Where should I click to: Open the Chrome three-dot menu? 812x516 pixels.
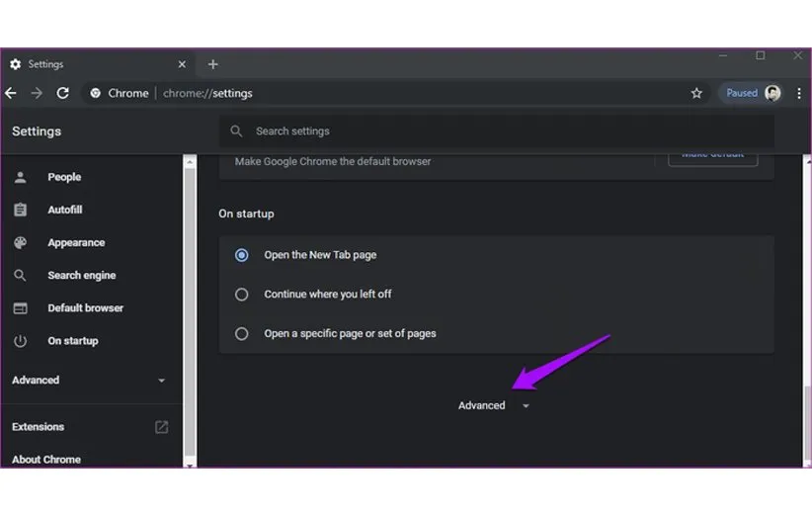pos(797,93)
